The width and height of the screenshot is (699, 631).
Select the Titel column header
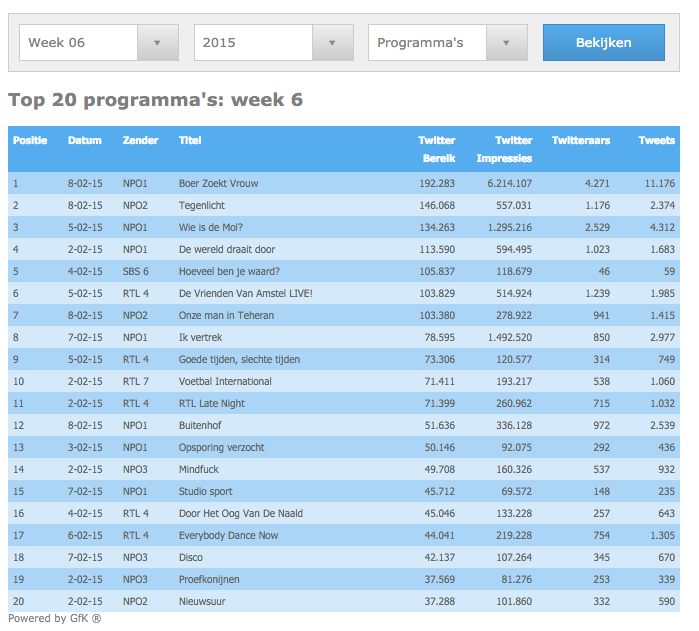(190, 141)
